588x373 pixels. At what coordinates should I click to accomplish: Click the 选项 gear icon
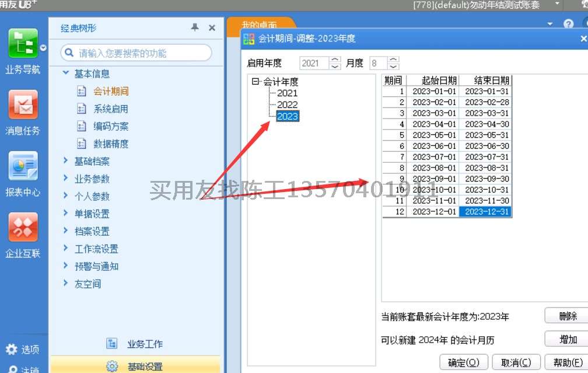click(x=12, y=349)
